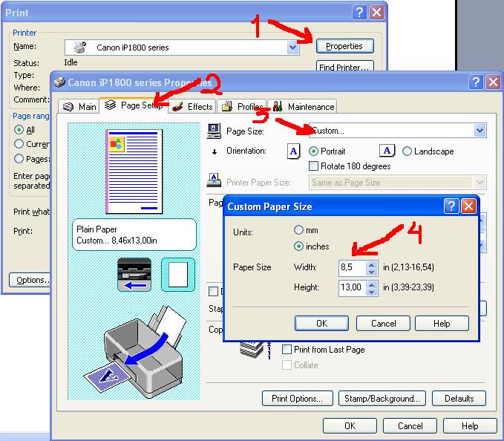This screenshot has height=441, width=504.
Task: Click the Page Setup tab layers icon
Action: point(111,105)
